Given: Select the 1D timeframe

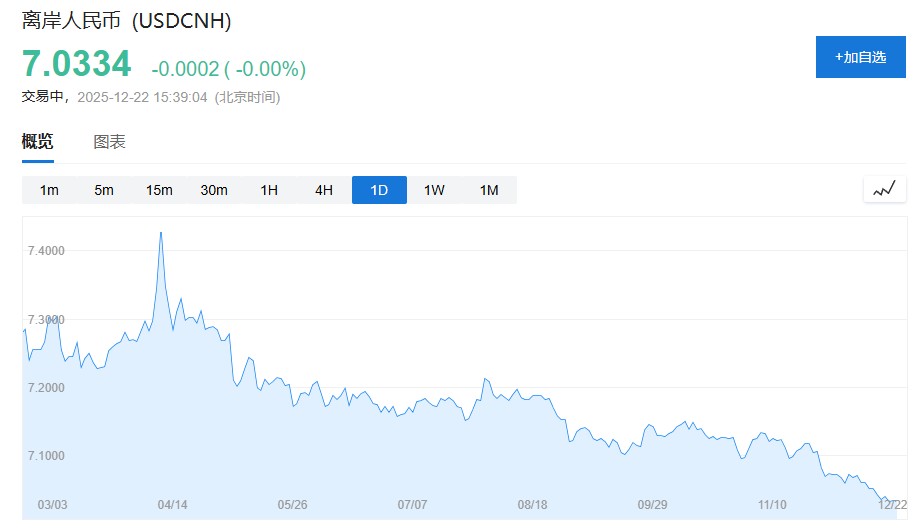Looking at the screenshot, I should [x=379, y=190].
